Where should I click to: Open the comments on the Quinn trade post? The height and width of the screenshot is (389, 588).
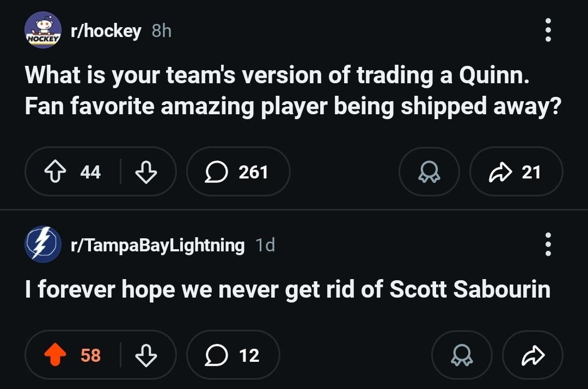tap(238, 172)
